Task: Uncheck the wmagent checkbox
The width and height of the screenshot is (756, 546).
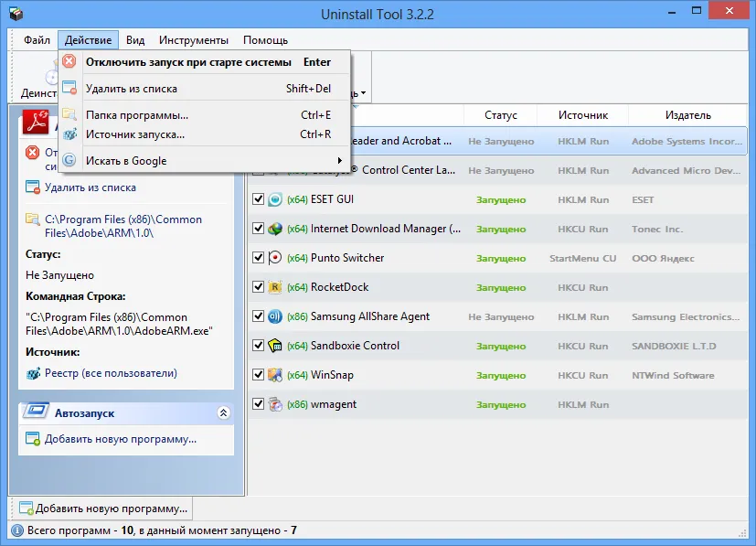Action: pos(259,403)
